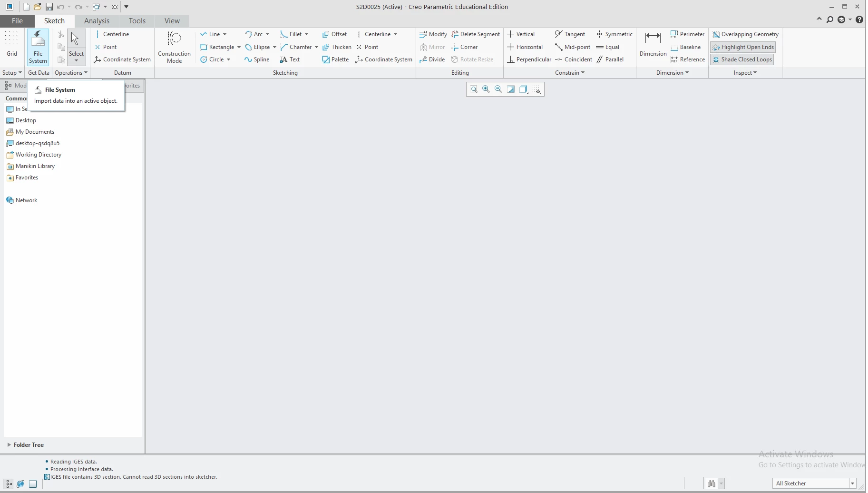Expand the Folder Tree section
Image resolution: width=868 pixels, height=493 pixels.
click(x=9, y=445)
